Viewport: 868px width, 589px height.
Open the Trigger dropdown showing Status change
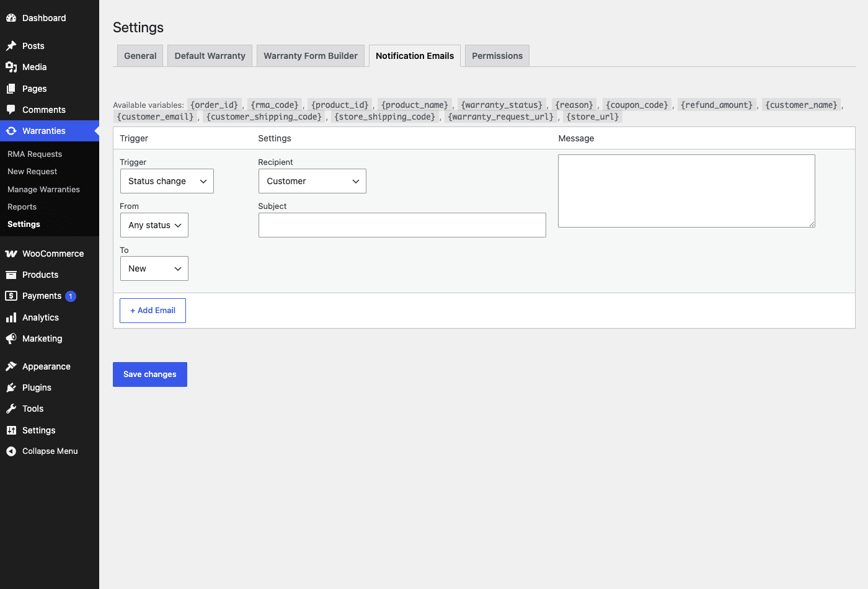coord(167,181)
